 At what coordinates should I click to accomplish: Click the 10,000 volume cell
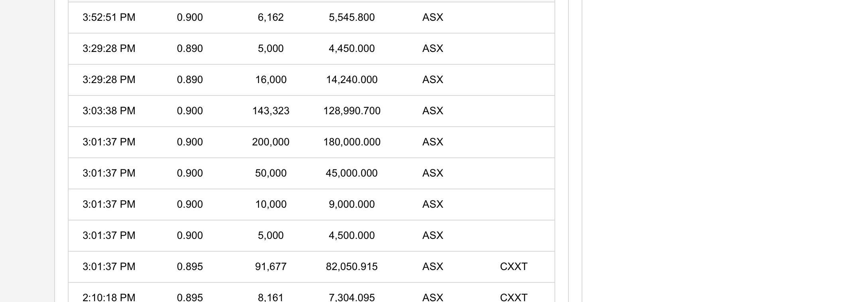click(x=271, y=205)
